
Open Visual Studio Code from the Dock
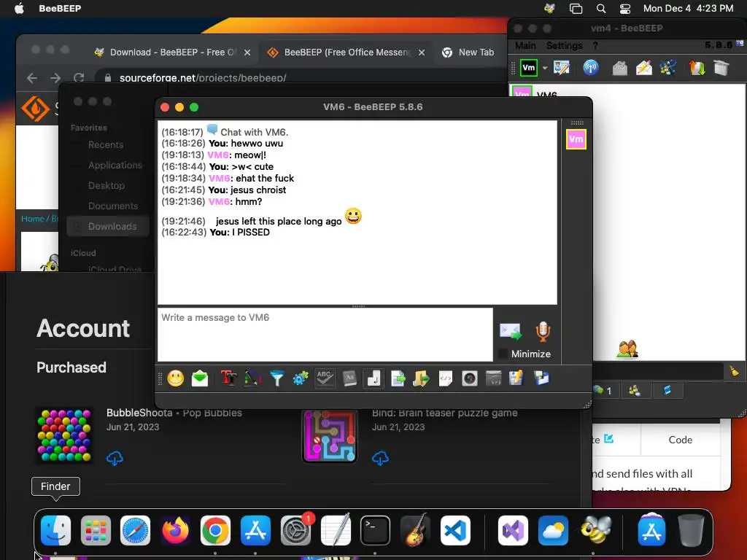point(455,531)
